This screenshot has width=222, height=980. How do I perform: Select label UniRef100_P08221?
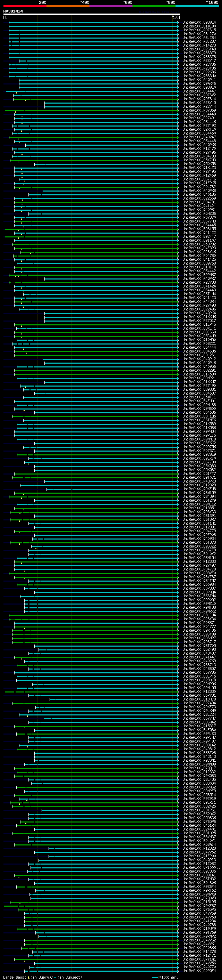click(199, 343)
